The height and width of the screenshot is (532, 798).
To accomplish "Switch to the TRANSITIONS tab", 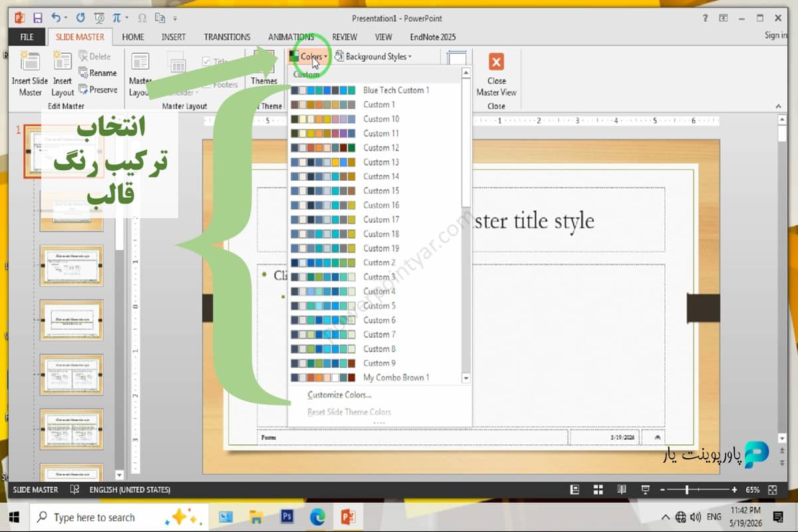I will (227, 37).
